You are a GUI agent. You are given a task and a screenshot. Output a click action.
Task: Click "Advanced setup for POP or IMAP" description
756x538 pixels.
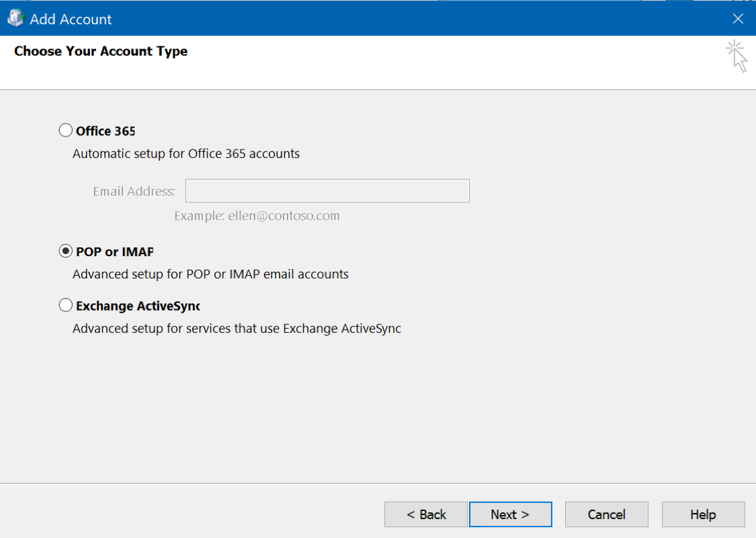211,274
